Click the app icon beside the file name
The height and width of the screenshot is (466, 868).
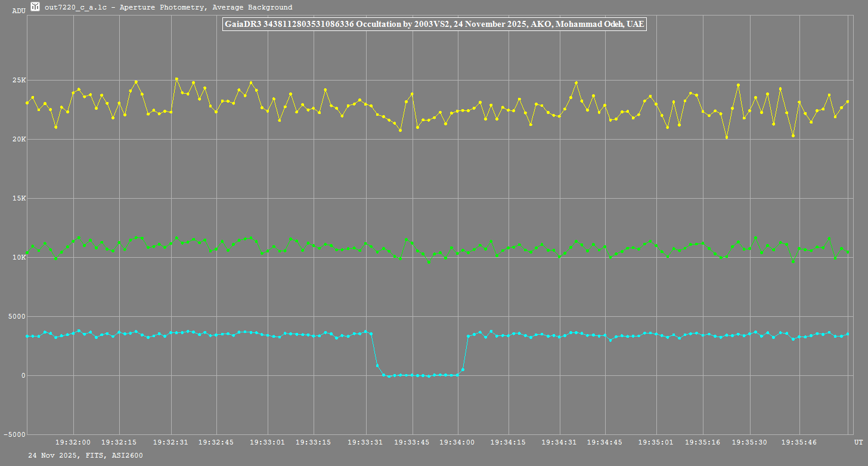(35, 7)
